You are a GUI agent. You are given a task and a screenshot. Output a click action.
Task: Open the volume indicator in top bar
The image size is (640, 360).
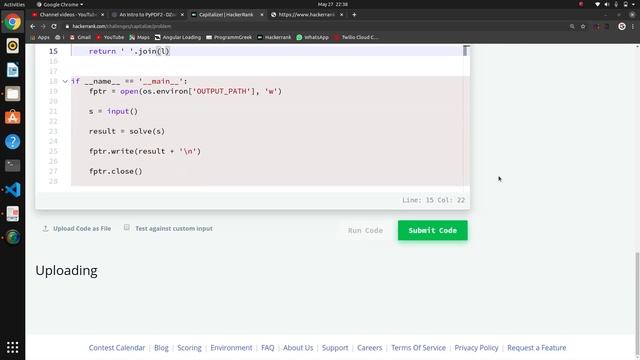607,4
